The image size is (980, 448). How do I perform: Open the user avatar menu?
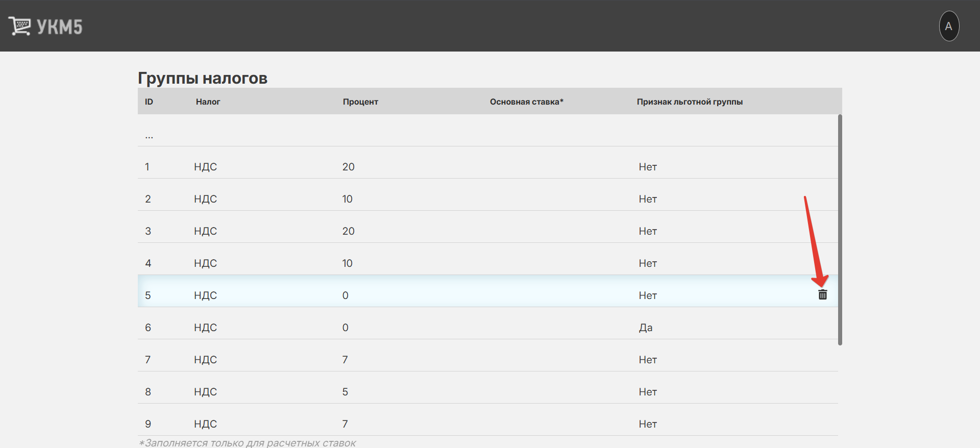(948, 26)
